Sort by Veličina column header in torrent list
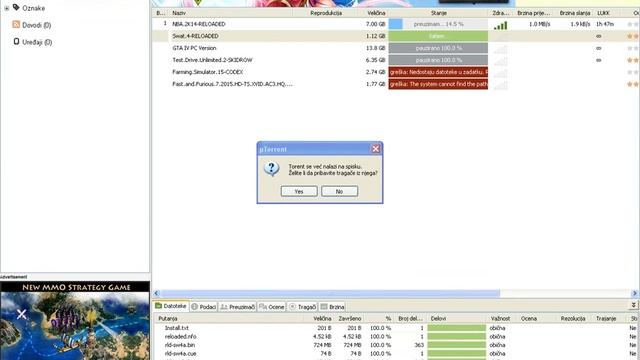The width and height of the screenshot is (640, 360). coord(376,13)
